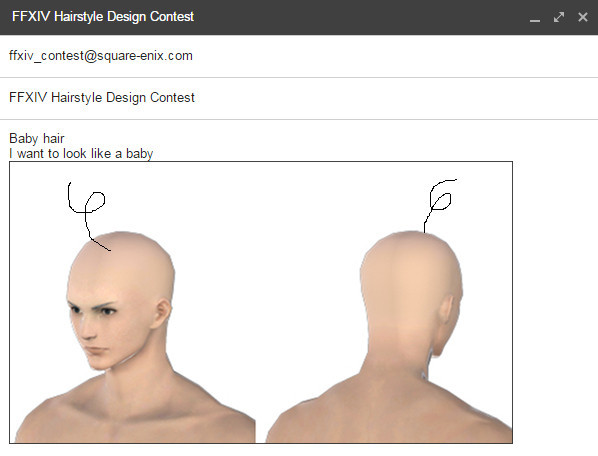Click the drawn hair curl above the back-view head
This screenshot has height=456, width=598.
point(439,205)
